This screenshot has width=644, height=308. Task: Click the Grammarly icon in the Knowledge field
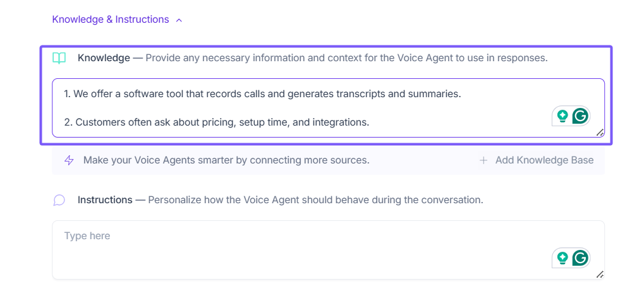[580, 116]
